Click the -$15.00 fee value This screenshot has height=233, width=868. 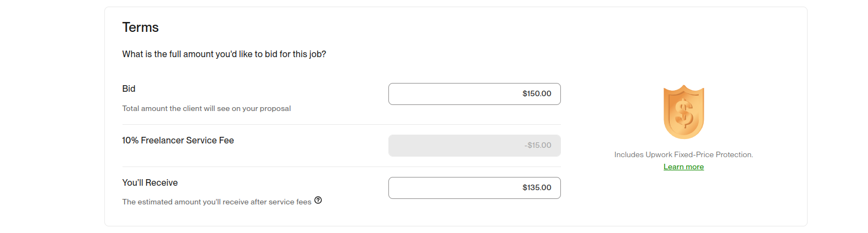[538, 146]
